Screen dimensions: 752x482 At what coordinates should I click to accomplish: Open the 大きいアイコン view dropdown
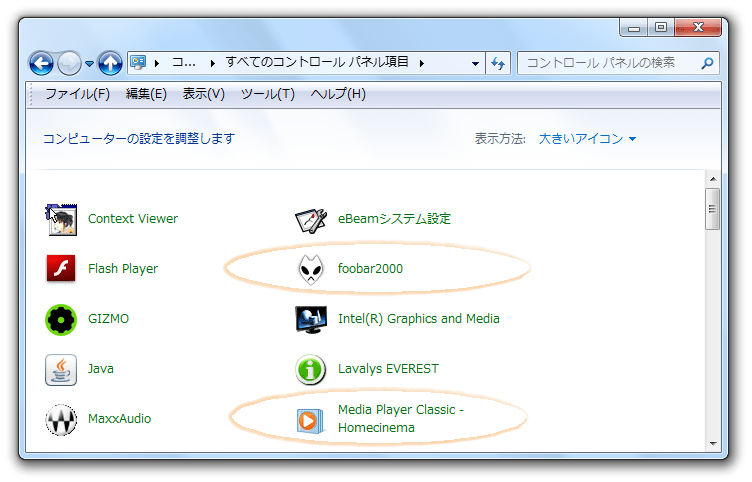587,139
